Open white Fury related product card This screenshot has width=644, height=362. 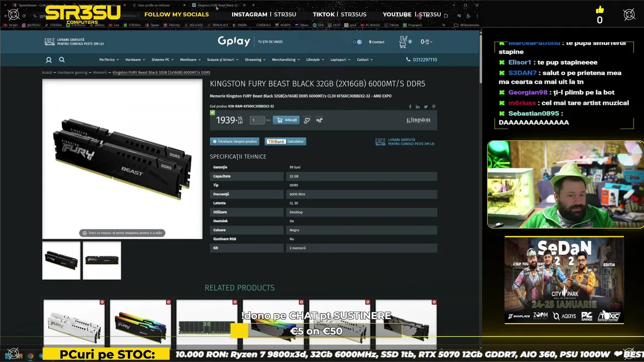[74, 323]
